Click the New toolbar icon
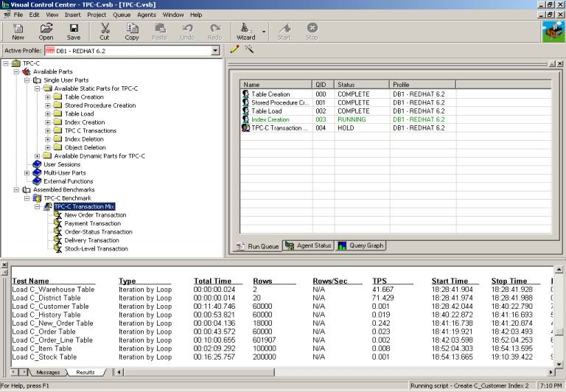Viewport: 566px width, 392px height. (x=18, y=31)
